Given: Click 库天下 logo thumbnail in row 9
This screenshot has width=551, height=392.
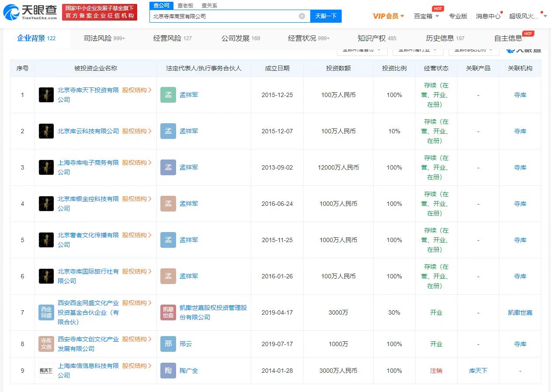Looking at the screenshot, I should [46, 371].
